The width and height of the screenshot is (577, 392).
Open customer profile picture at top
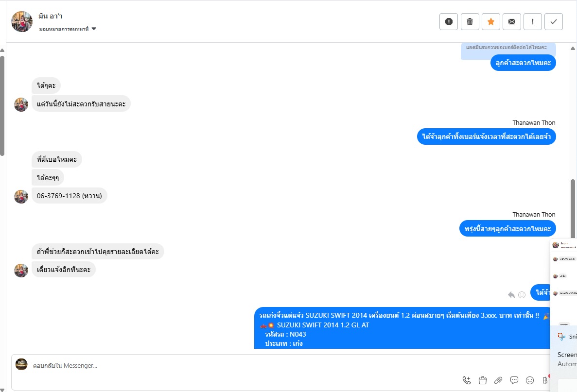22,21
